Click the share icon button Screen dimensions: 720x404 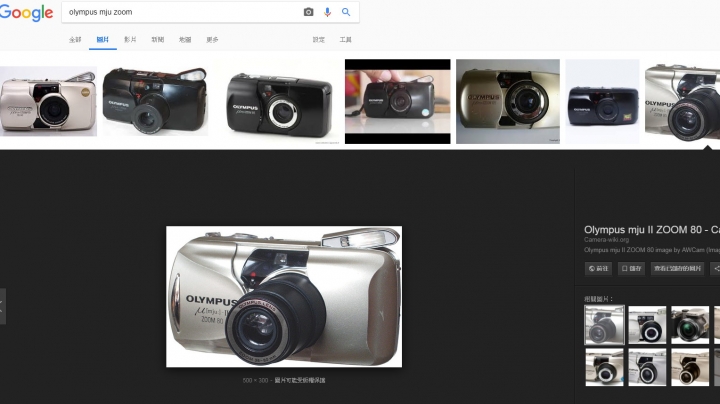click(x=715, y=269)
